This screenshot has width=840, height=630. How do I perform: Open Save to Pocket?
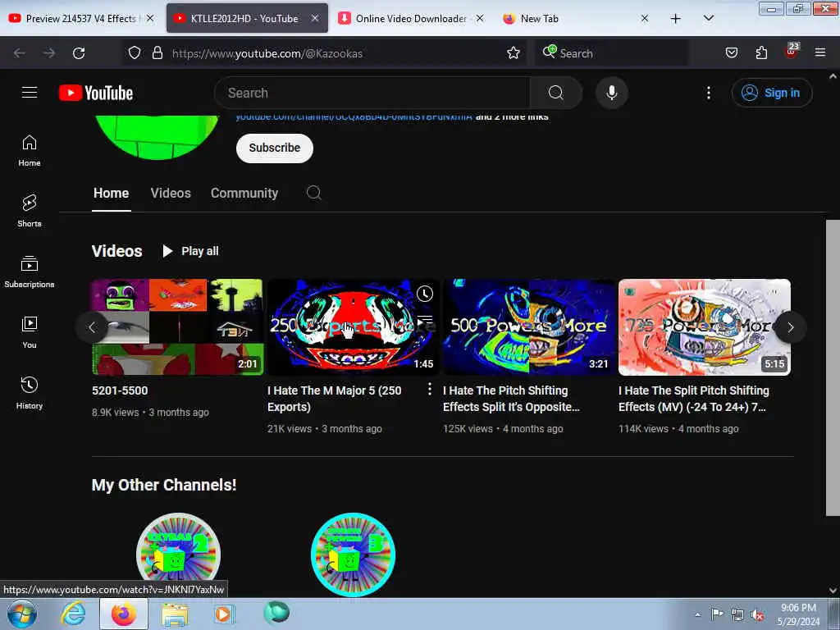tap(731, 53)
